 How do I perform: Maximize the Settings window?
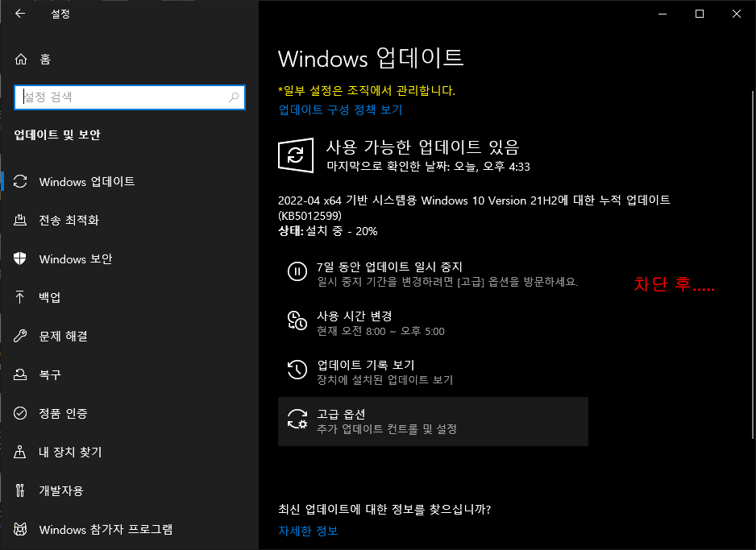click(x=700, y=14)
